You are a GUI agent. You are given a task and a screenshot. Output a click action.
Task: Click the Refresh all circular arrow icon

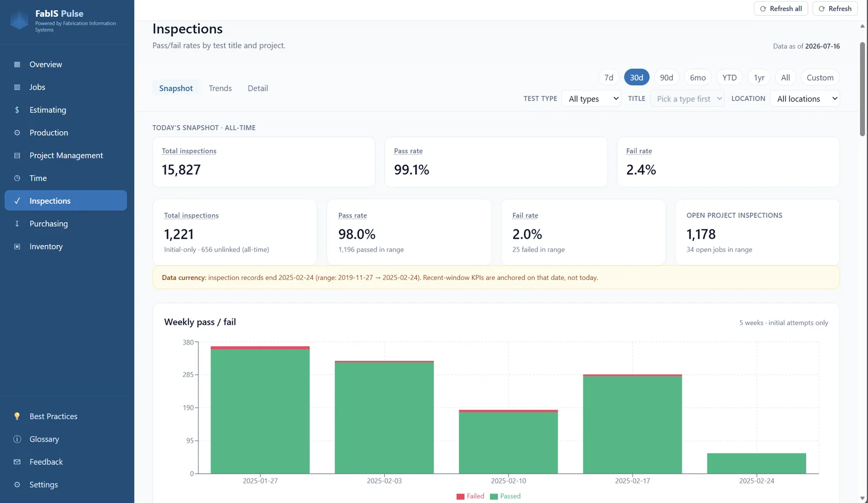(763, 9)
